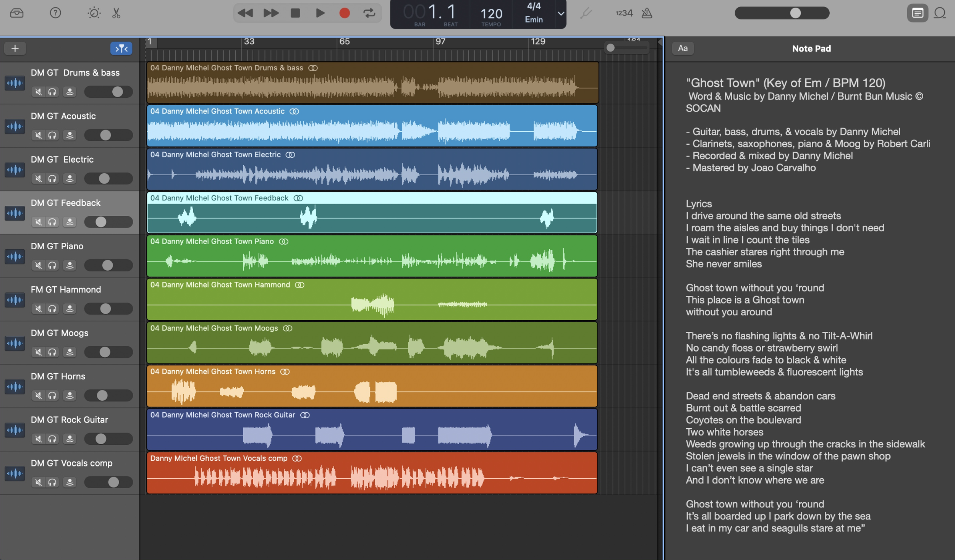Open the Library drawer icon

pyautogui.click(x=17, y=13)
